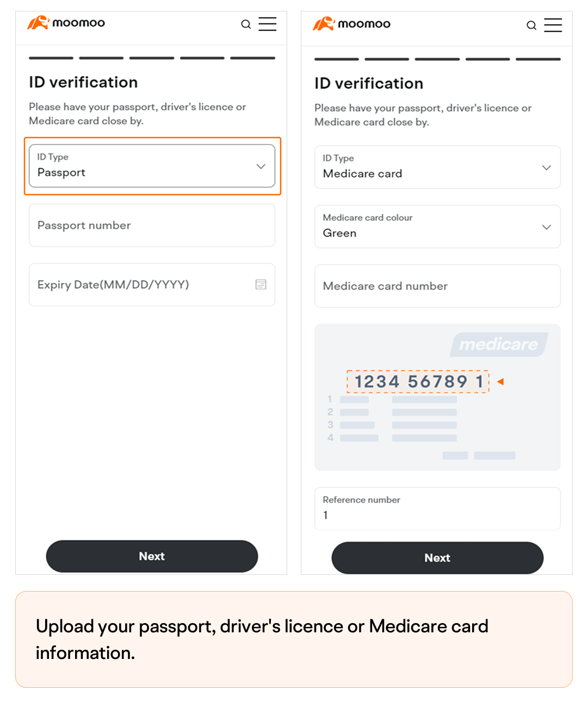
Task: Open the calendar icon in Expiry Date field
Action: point(261,284)
